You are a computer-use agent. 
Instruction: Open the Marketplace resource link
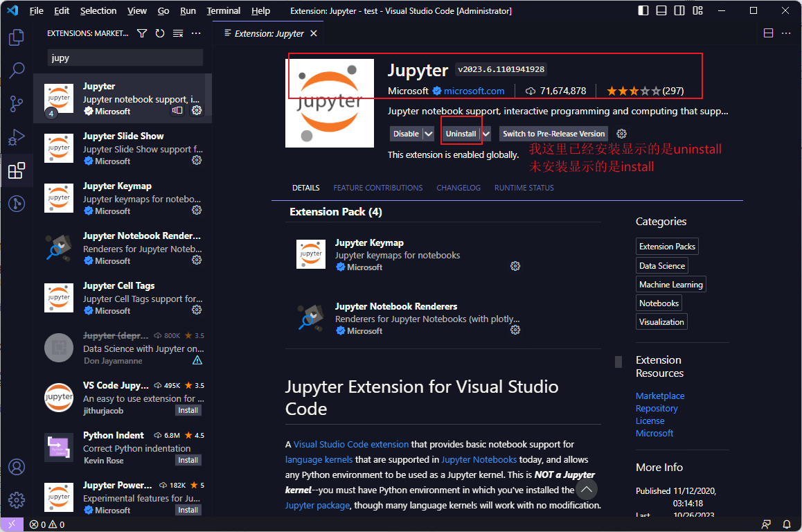coord(660,396)
